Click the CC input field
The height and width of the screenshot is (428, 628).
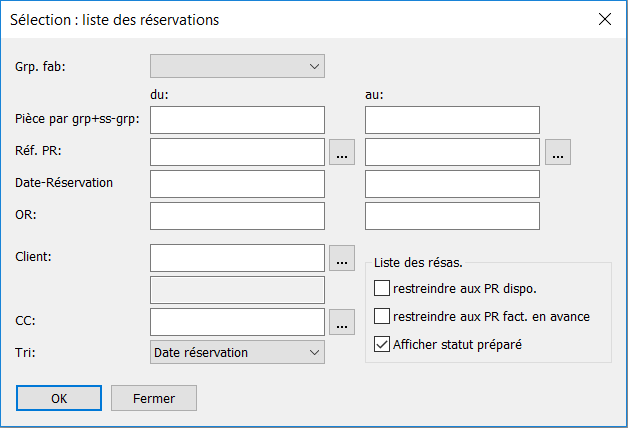pos(238,322)
